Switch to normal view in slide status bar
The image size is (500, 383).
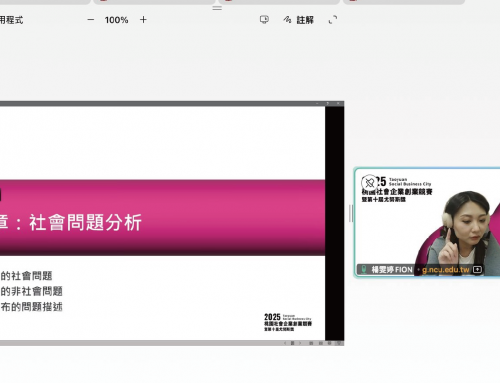point(311,343)
